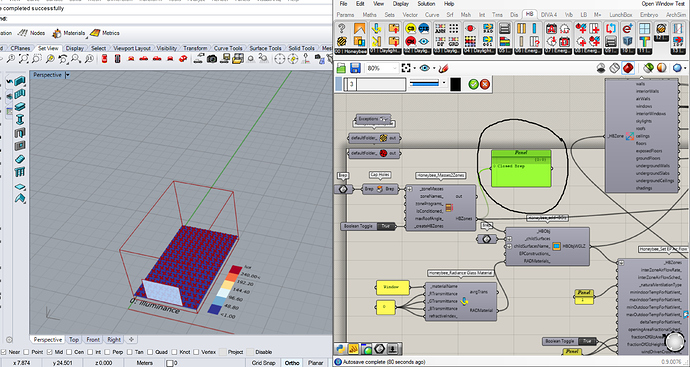Open the Perspective viewport dropdown arrow
Screen dimensions: 690x367
point(67,75)
